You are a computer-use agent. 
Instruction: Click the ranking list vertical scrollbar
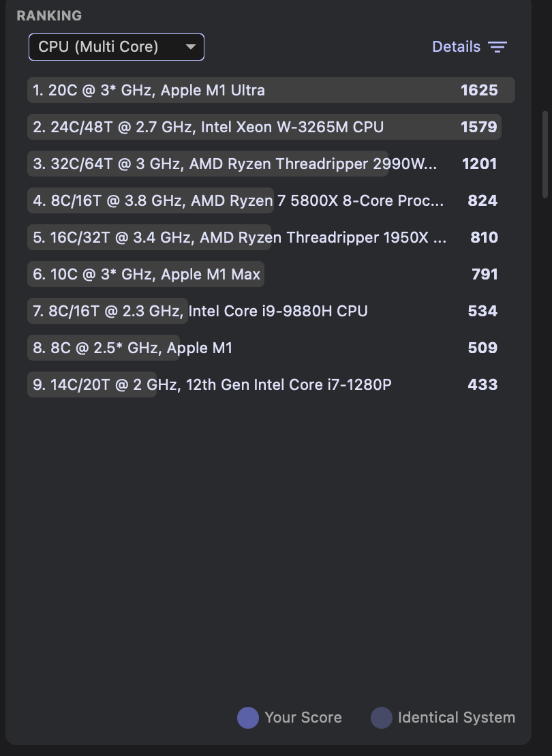point(545,154)
